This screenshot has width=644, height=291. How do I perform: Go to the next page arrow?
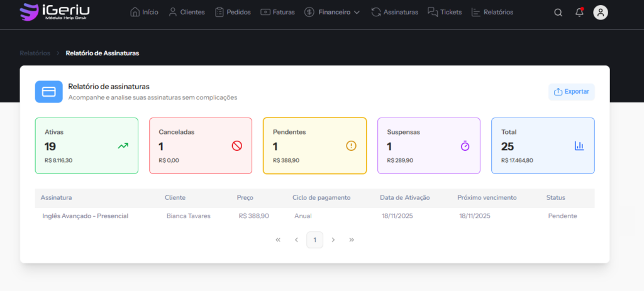[x=333, y=239]
